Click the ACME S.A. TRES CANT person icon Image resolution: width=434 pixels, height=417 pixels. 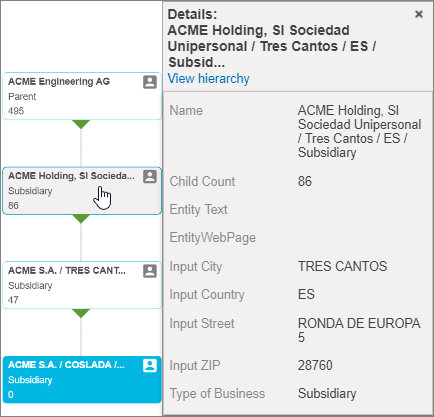point(150,271)
